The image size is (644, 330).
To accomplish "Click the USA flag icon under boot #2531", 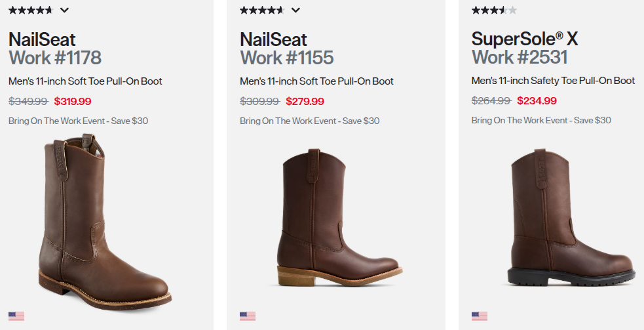I will 480,316.
